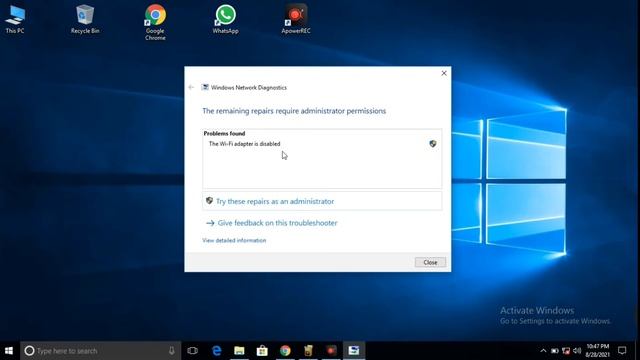Click the administrator permissions heading text
640x360 pixels.
pos(294,111)
